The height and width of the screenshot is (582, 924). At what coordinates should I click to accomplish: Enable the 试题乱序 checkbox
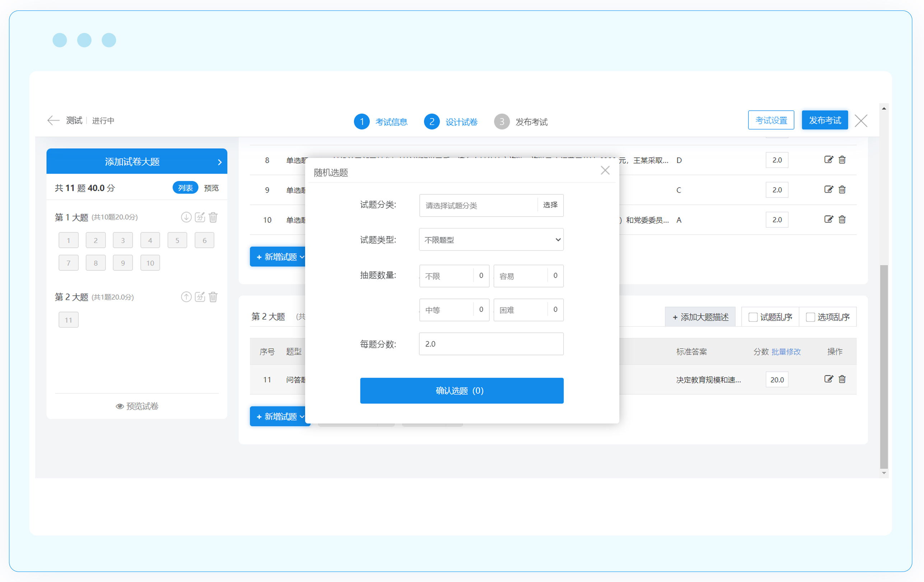tap(753, 317)
